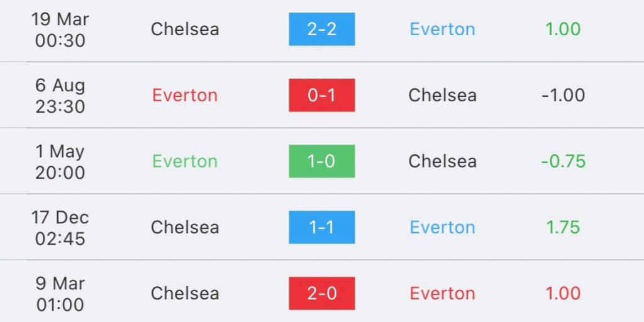
Task: Select Chelsea in the 17 Dec match
Action: (x=185, y=227)
